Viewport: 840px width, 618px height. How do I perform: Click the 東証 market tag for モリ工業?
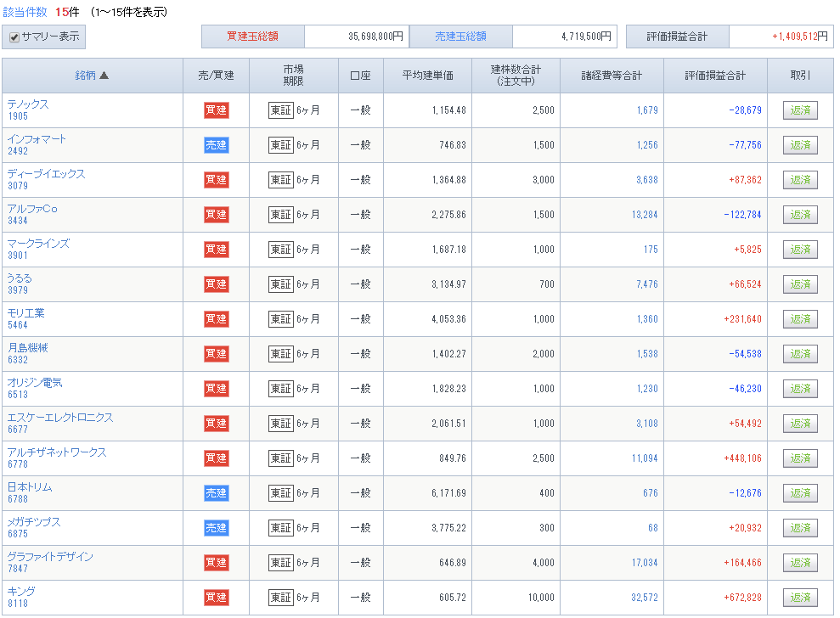[281, 319]
